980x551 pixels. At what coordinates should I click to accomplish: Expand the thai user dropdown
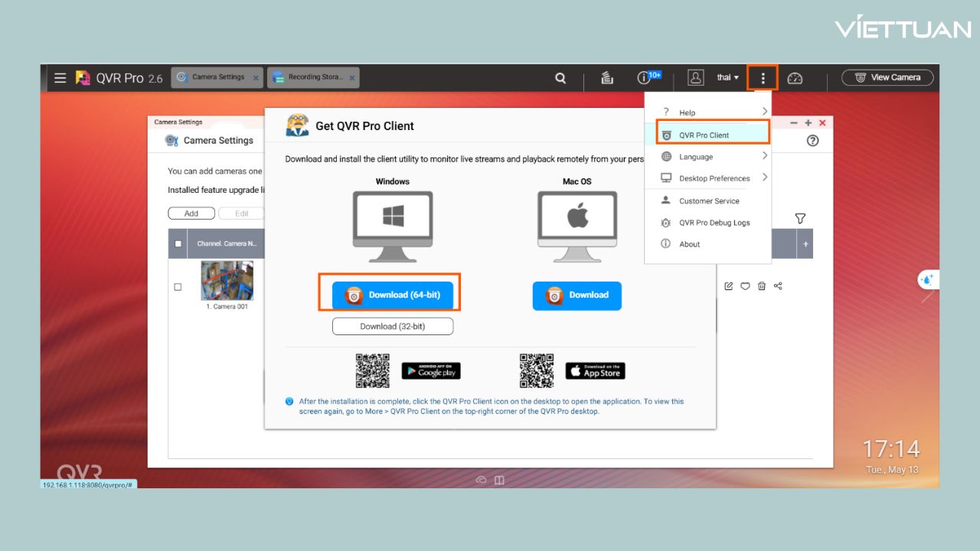point(728,77)
